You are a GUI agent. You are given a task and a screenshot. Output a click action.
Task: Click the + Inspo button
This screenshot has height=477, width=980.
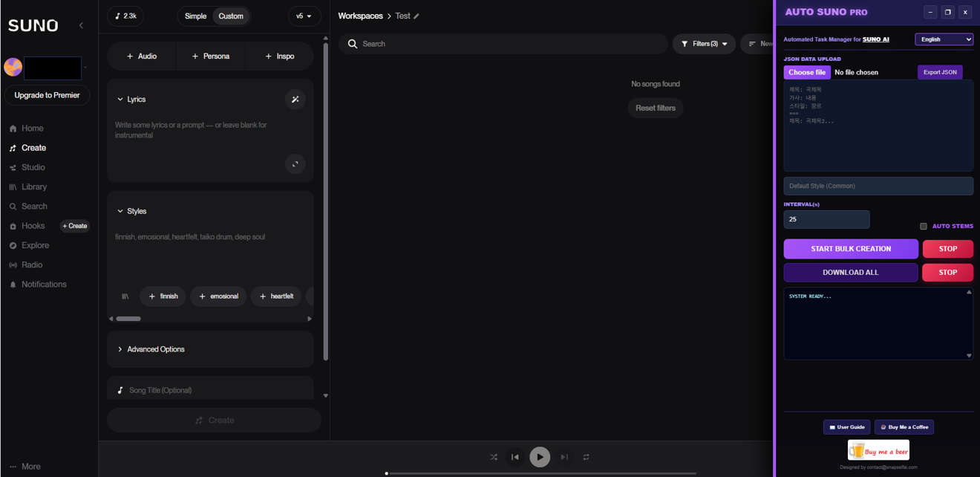pos(279,56)
